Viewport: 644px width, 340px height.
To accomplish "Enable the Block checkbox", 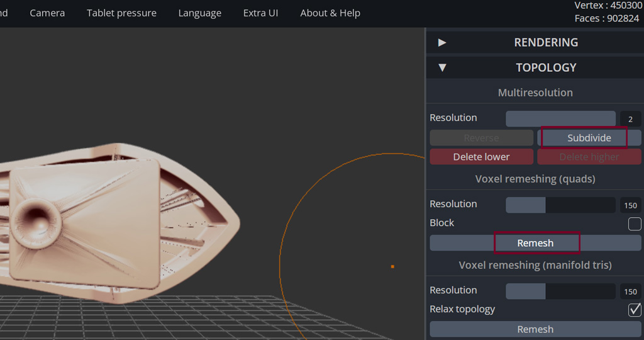I will point(635,224).
